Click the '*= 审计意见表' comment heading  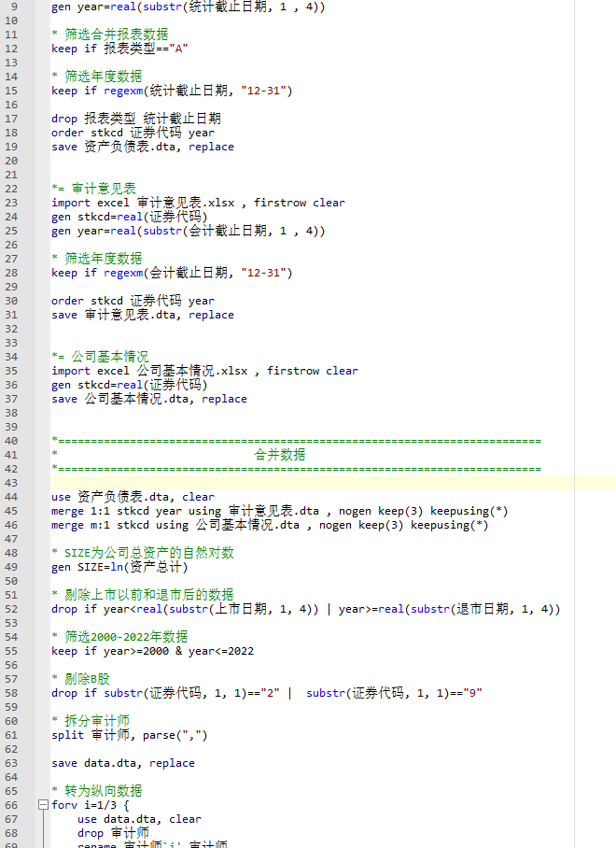point(93,189)
